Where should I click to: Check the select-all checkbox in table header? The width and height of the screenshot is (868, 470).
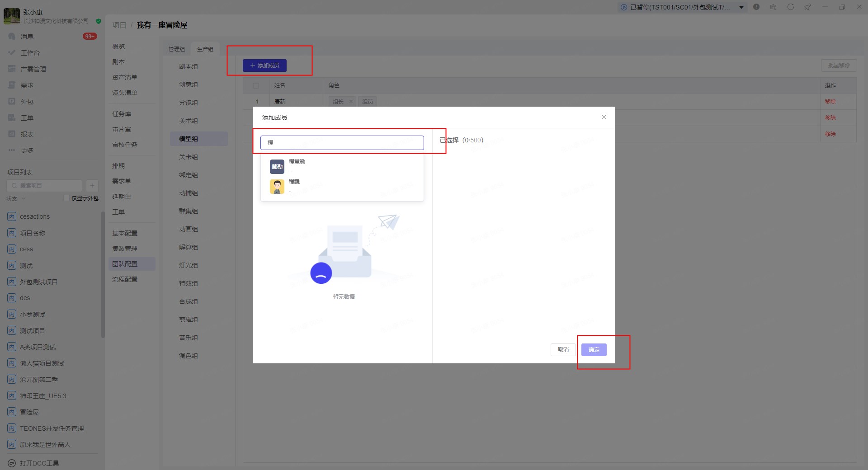tap(256, 85)
